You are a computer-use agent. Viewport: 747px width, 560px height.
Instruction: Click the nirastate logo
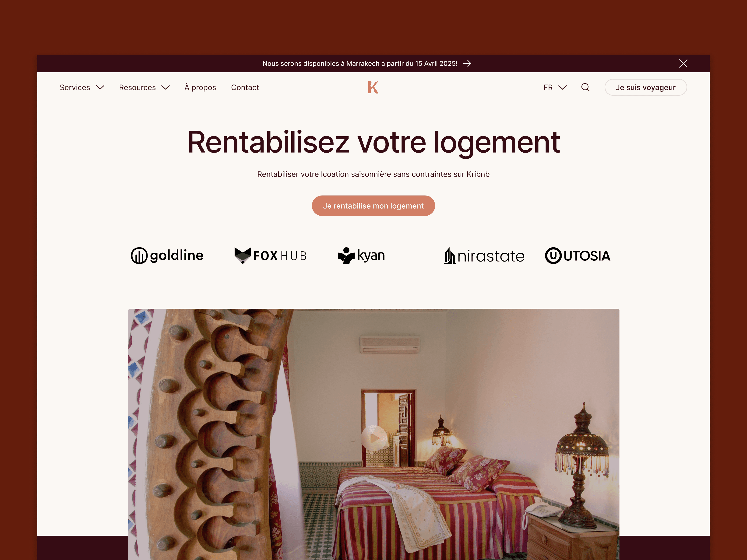point(484,256)
